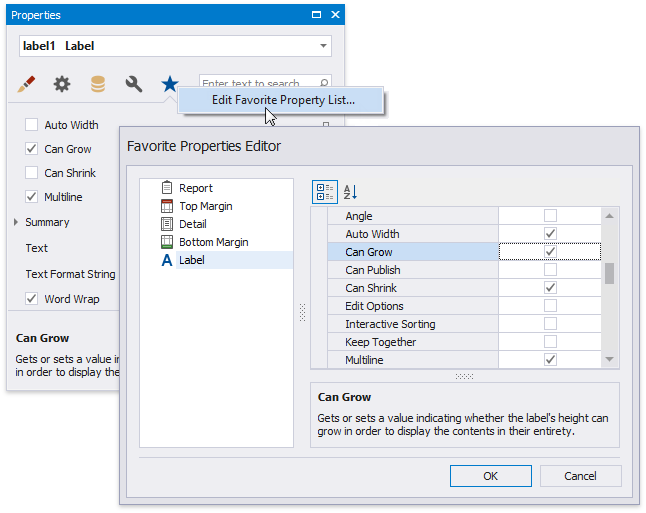This screenshot has width=646, height=513.
Task: Click the Favorites star icon tab
Action: 170,85
